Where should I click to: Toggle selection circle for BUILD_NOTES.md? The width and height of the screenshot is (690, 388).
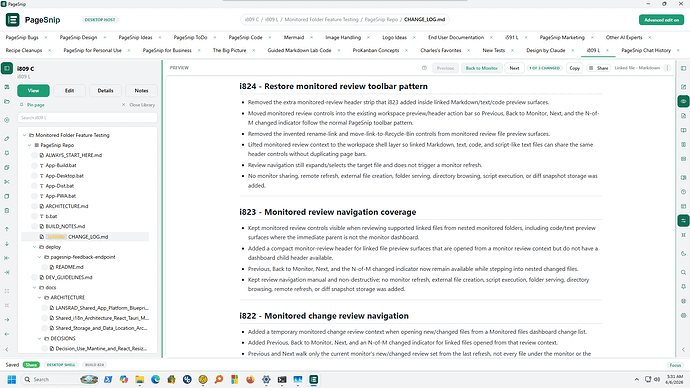coord(34,227)
